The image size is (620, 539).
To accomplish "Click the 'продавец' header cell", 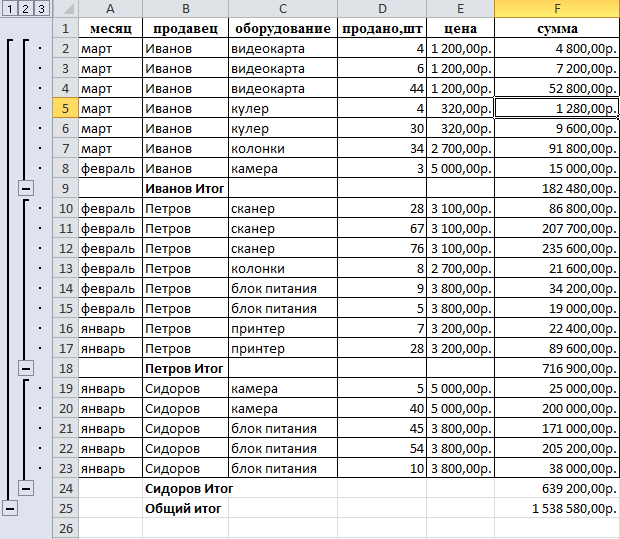I will coord(185,28).
